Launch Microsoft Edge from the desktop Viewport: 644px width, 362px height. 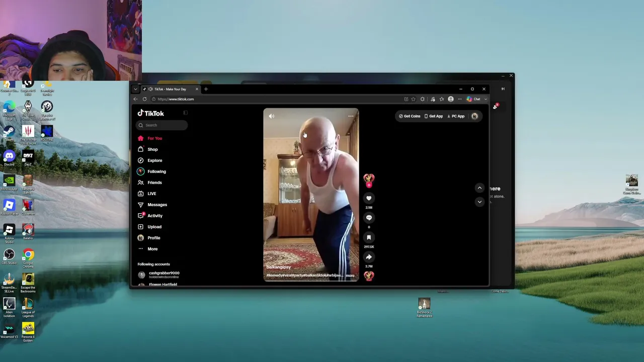pos(9,110)
